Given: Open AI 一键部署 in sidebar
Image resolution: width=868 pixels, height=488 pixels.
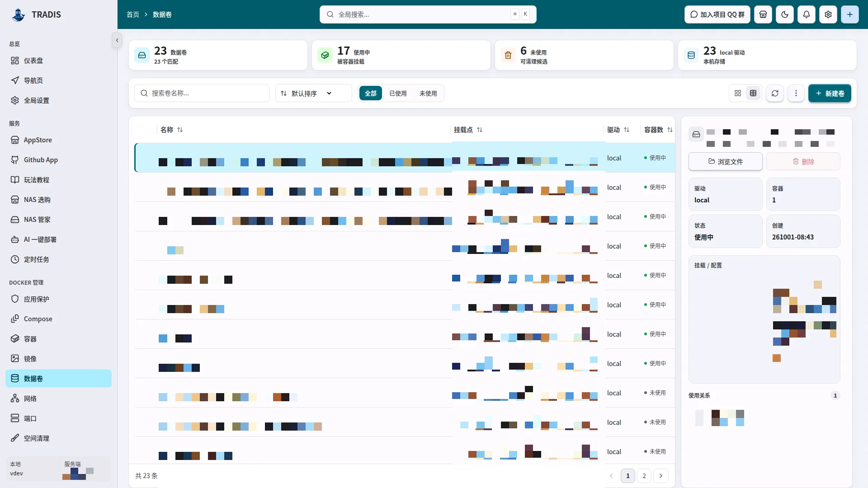Looking at the screenshot, I should (x=58, y=239).
